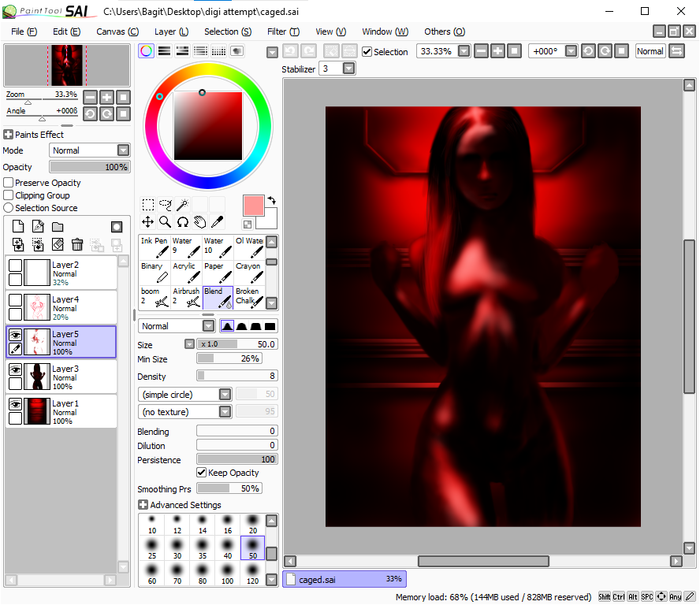Open the Canvas menu
This screenshot has width=700, height=605.
pyautogui.click(x=117, y=32)
